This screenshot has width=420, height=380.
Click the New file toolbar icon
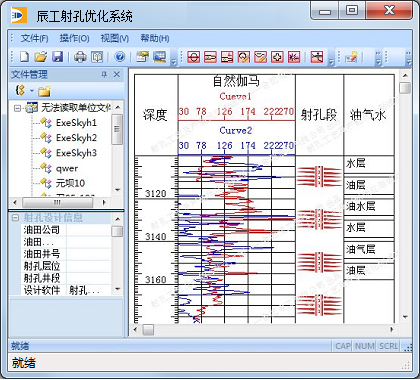click(24, 57)
